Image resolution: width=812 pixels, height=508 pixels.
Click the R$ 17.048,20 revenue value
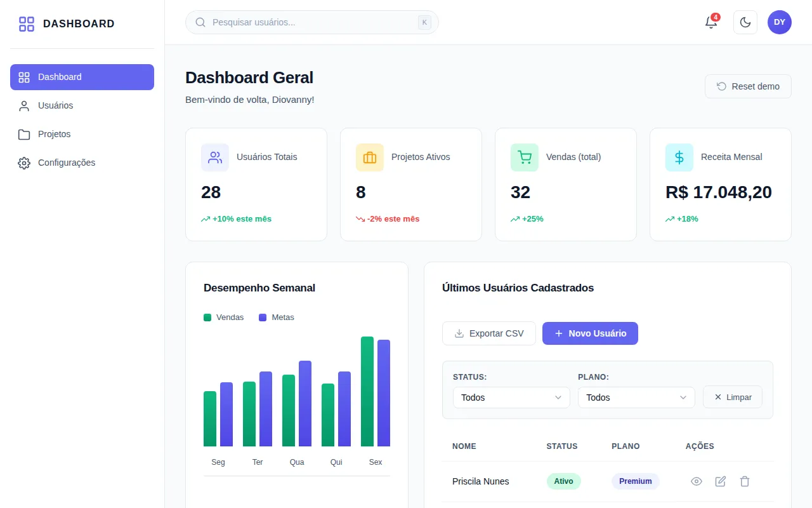719,192
